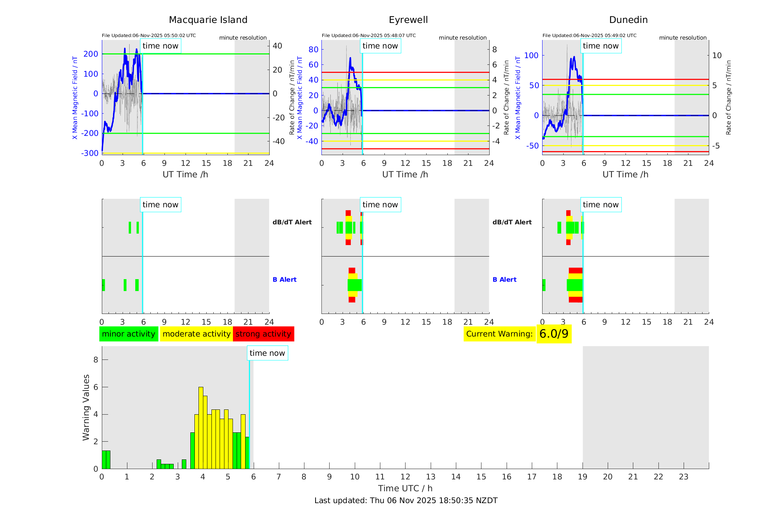
Task: Click the Time UTC / h axis label
Action: coord(405,488)
